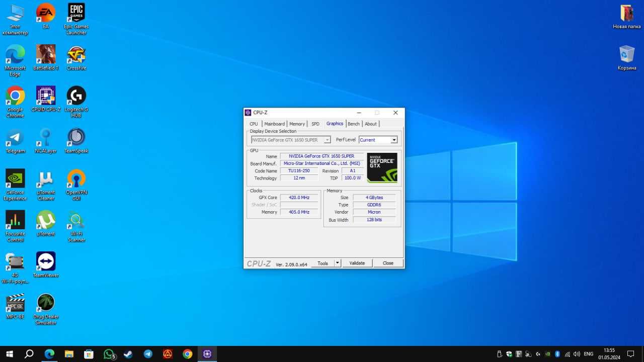Select the Battlefield 1 desktop shortcut
644x362 pixels.
46,58
